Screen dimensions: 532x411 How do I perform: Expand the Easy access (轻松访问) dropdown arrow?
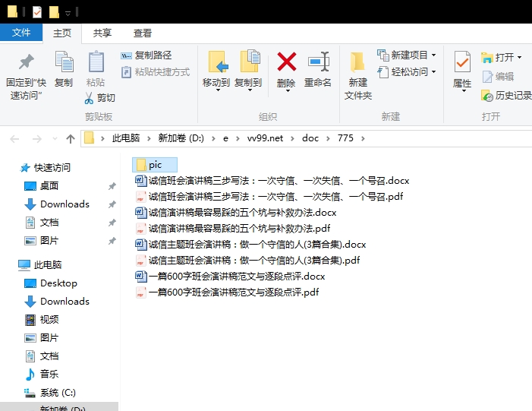pos(433,72)
